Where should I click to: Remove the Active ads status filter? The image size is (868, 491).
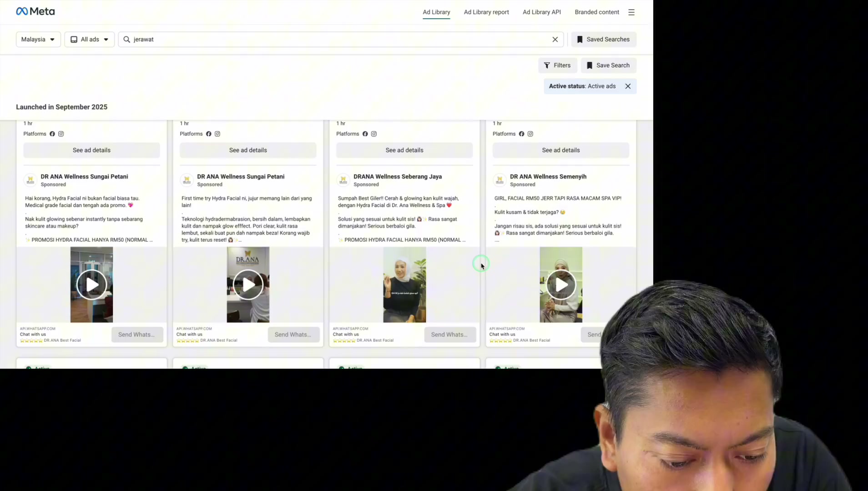point(628,86)
